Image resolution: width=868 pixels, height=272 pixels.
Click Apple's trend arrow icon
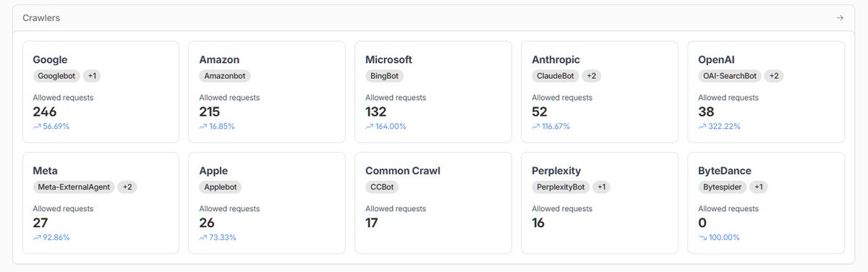click(203, 237)
